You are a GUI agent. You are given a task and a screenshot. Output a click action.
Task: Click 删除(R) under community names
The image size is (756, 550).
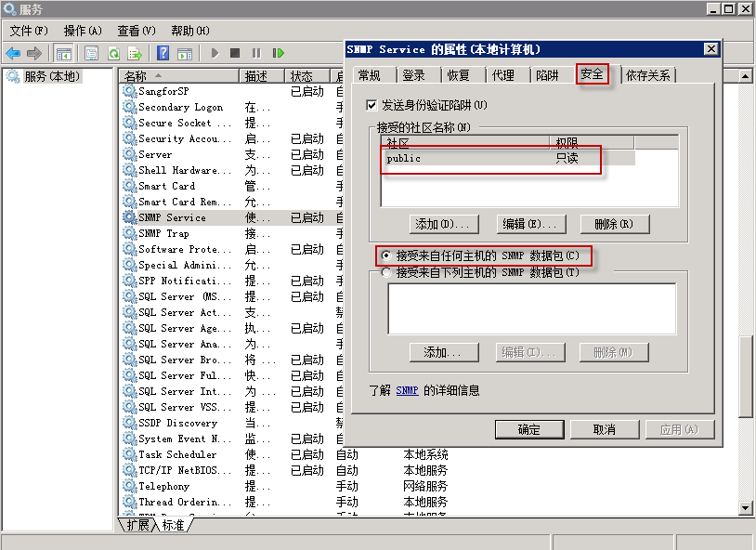[x=615, y=224]
